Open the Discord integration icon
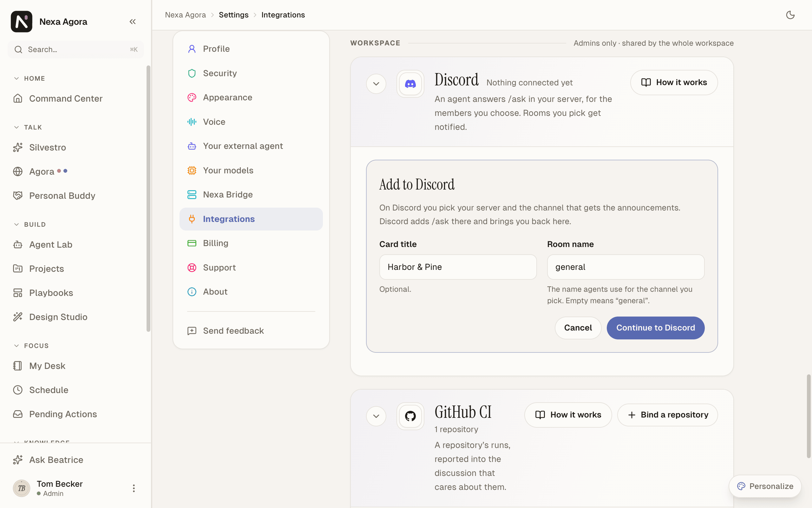This screenshot has width=812, height=508. tap(410, 84)
